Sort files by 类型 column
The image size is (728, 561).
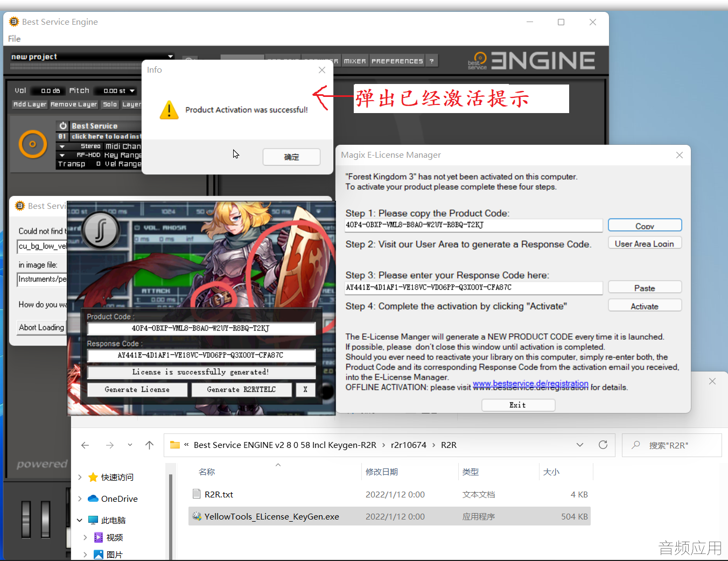click(471, 472)
